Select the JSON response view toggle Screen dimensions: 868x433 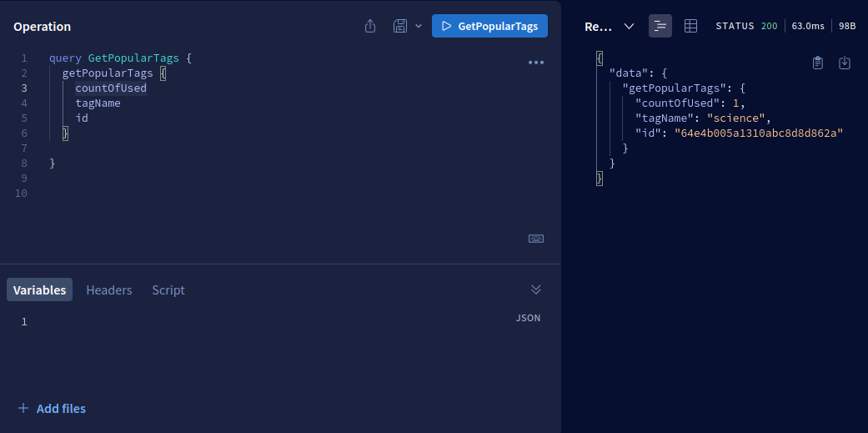pos(660,26)
